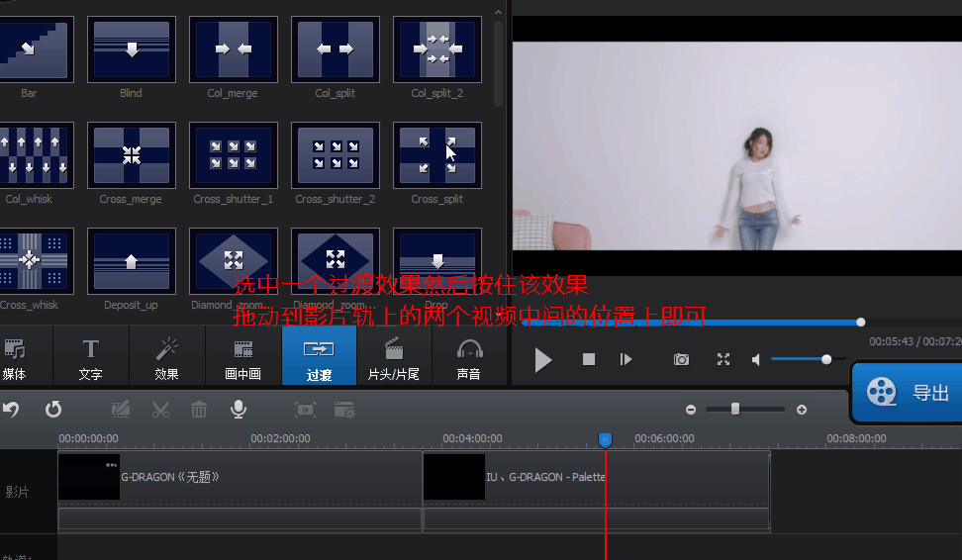Screen dimensions: 962x560
Task: Select the Drop transition thumbnail
Action: pos(436,261)
